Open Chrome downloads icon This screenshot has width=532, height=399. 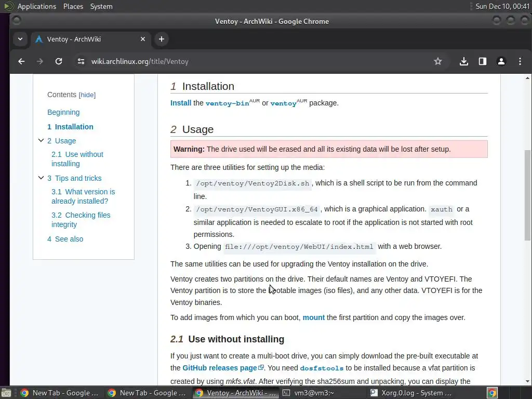click(x=464, y=61)
